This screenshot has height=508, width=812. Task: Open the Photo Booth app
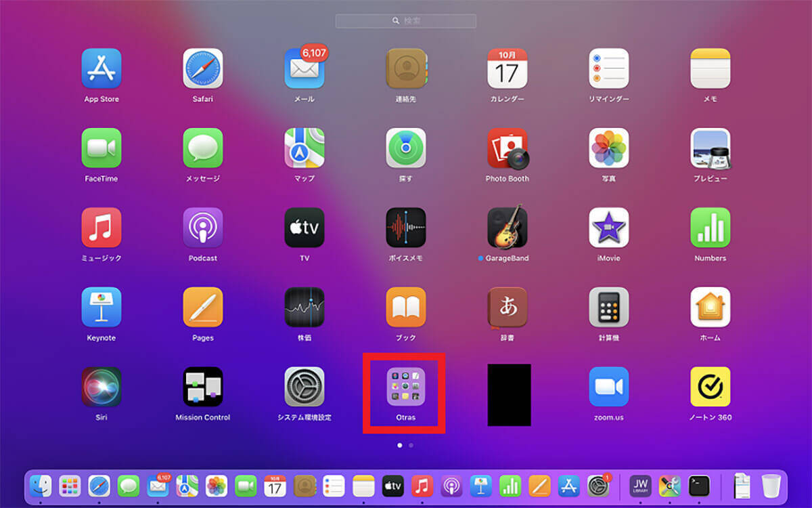[x=507, y=148]
